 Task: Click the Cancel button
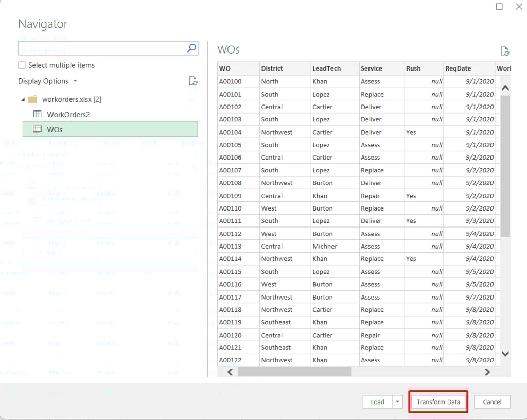[492, 402]
